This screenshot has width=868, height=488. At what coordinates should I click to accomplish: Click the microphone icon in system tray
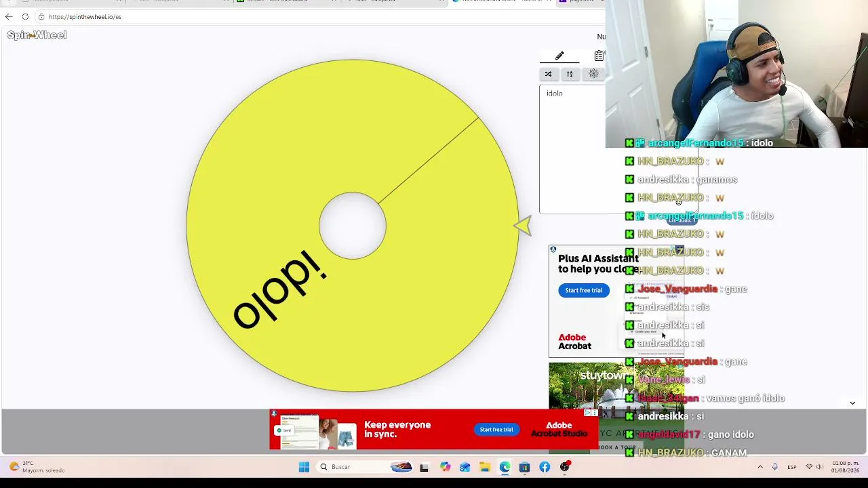[774, 467]
